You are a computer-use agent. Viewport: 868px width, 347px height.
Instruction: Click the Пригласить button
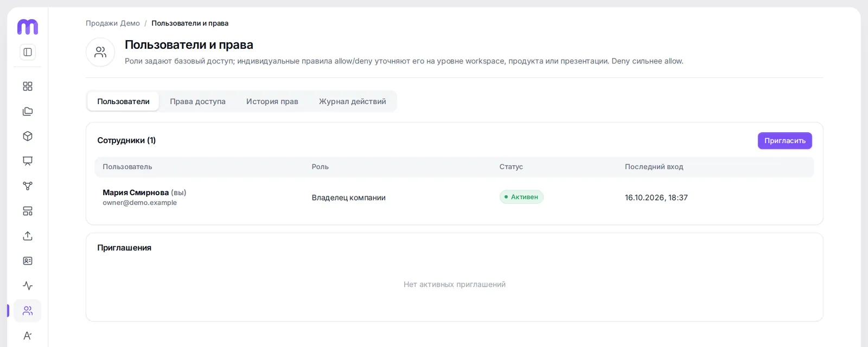pyautogui.click(x=785, y=140)
